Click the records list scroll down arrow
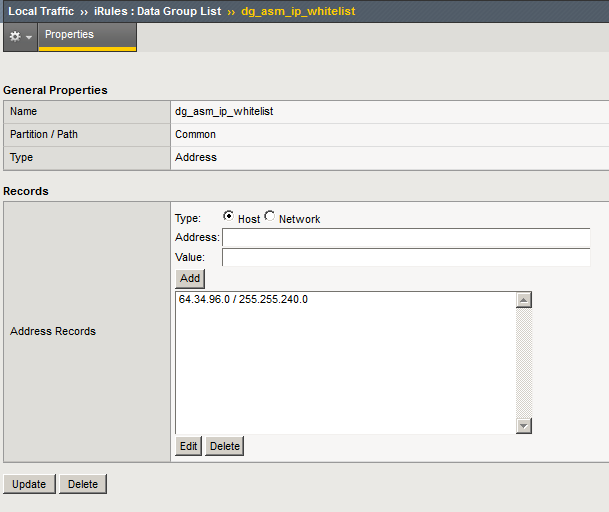The width and height of the screenshot is (609, 512). click(524, 426)
